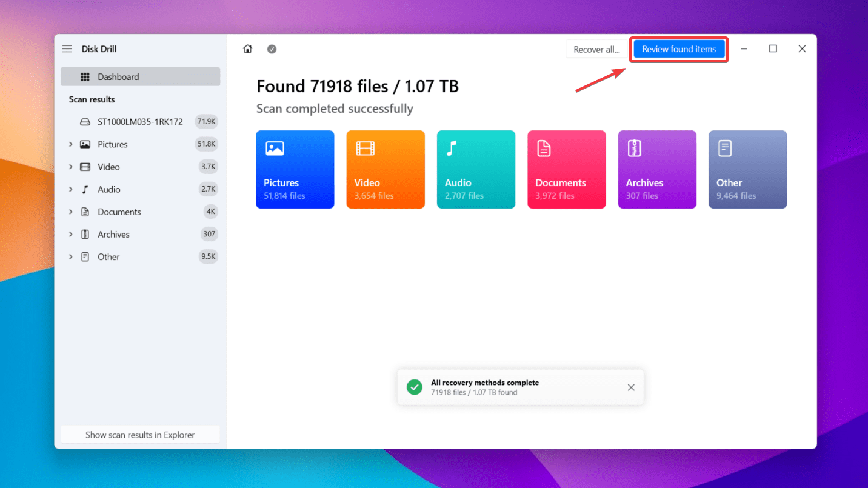The image size is (868, 488).
Task: Click the 4K Documents count badge
Action: click(x=210, y=212)
